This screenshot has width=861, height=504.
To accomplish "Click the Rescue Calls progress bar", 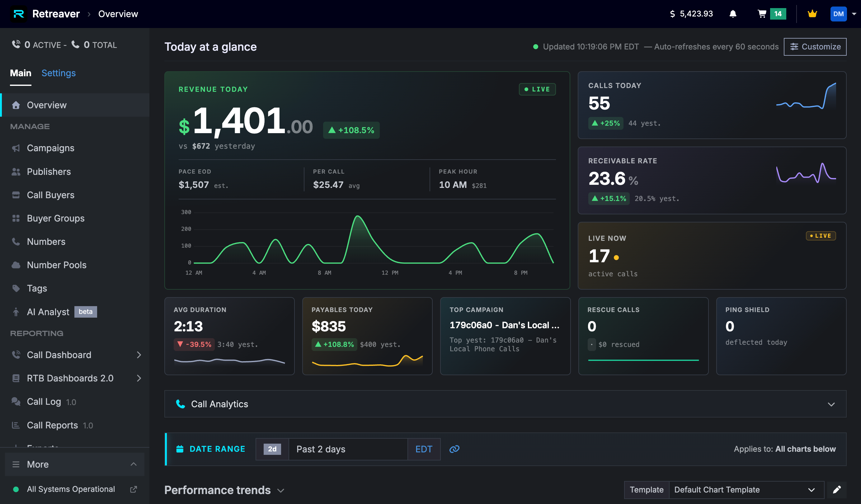I will click(x=643, y=360).
